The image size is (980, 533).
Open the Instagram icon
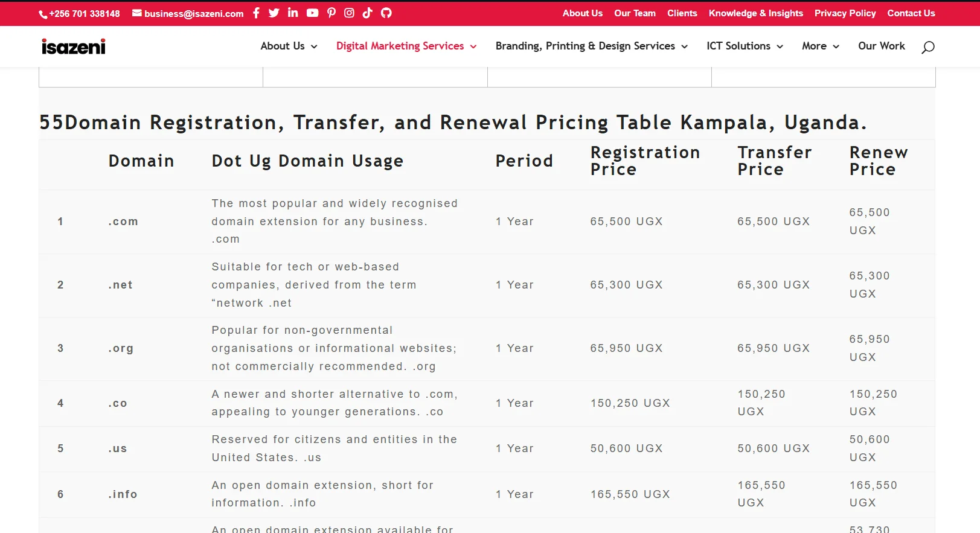349,13
